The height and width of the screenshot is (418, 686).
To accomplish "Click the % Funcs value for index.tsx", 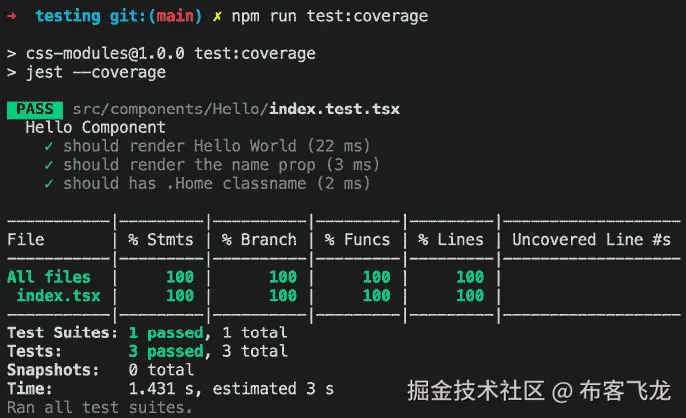I will click(x=376, y=296).
